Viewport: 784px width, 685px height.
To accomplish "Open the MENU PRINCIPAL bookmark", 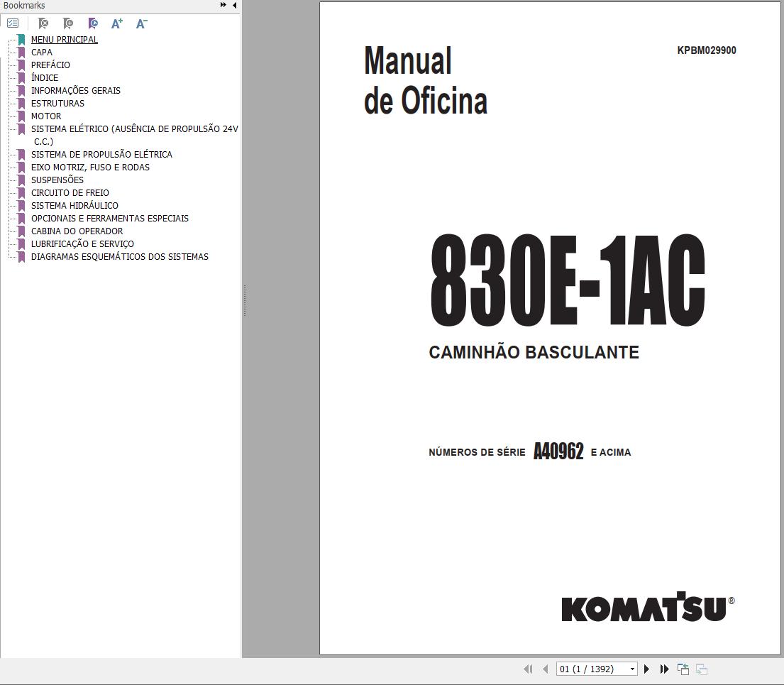I will tap(64, 39).
